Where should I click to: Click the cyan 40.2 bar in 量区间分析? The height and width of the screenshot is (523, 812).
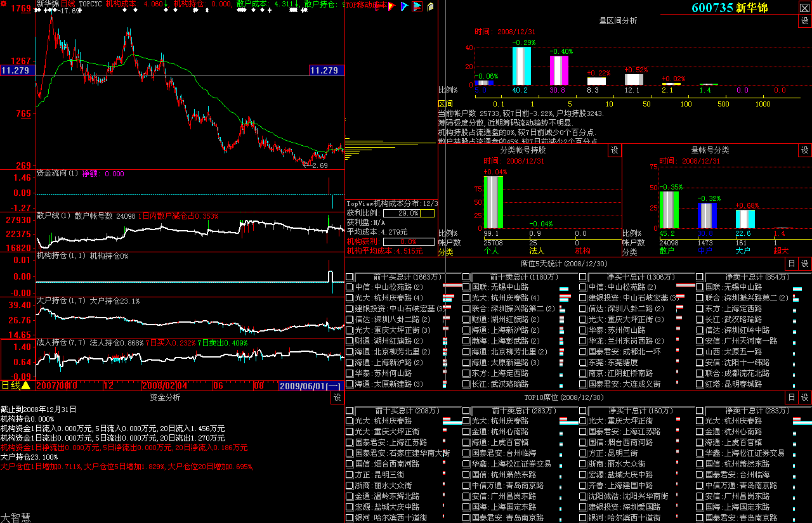pyautogui.click(x=521, y=66)
